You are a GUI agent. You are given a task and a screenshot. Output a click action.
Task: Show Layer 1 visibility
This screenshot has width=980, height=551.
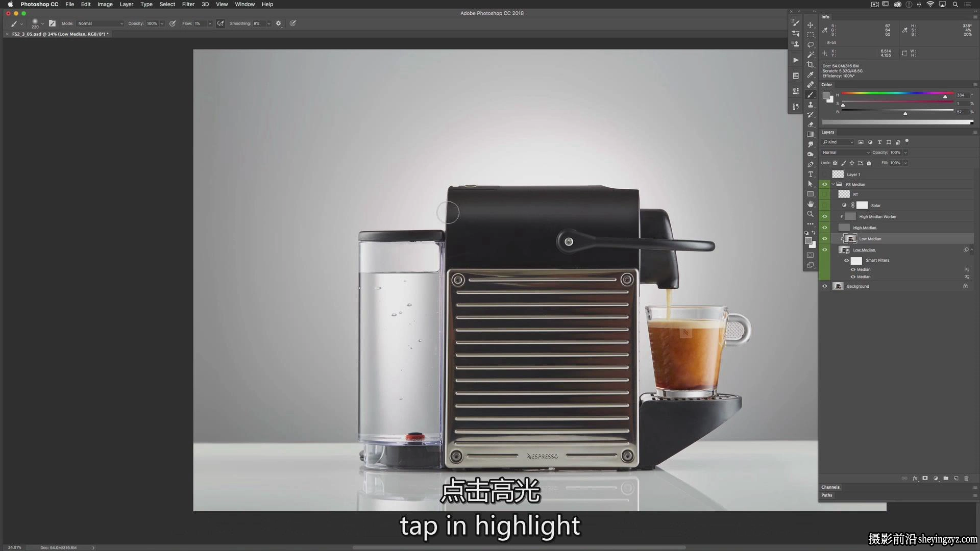click(x=824, y=174)
